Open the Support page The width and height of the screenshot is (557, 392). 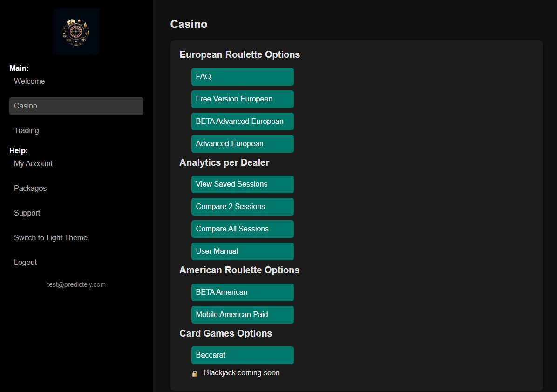(27, 213)
